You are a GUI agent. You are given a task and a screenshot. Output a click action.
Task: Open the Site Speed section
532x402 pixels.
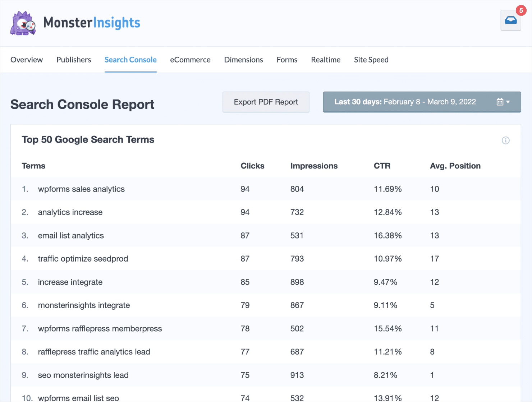coord(371,60)
